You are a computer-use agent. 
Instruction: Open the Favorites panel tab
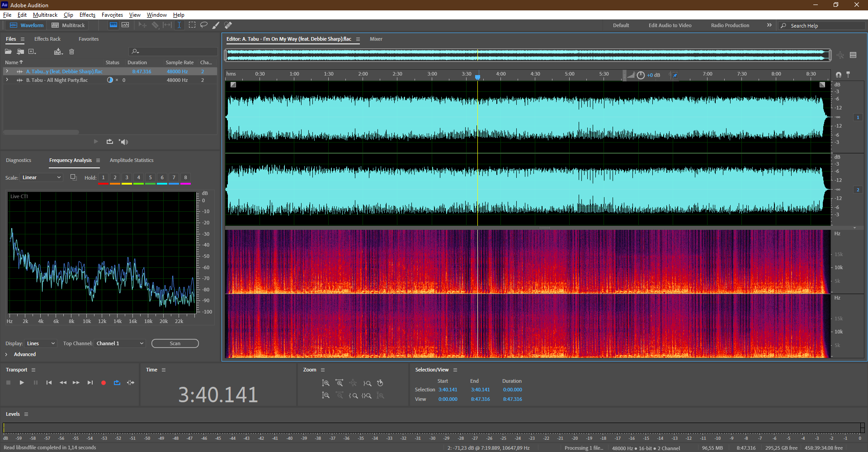(89, 39)
